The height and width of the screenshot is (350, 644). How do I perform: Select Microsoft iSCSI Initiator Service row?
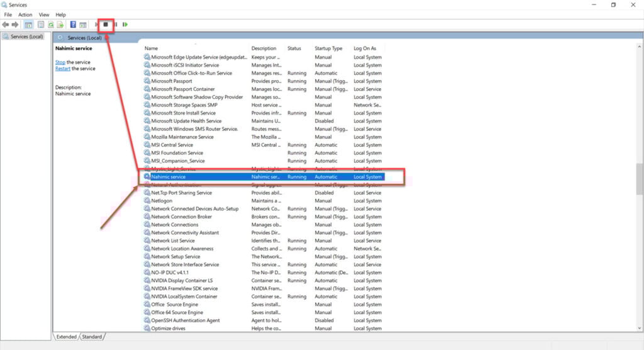pyautogui.click(x=264, y=65)
